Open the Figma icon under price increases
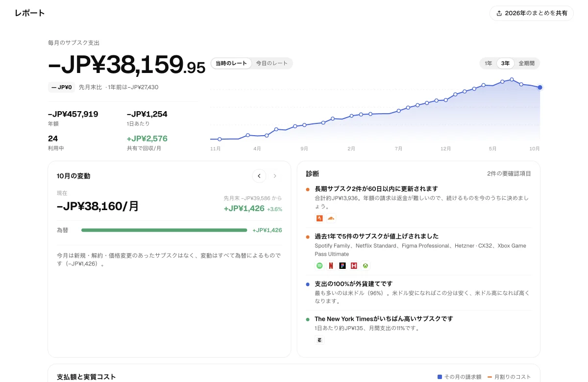The height and width of the screenshot is (382, 588). tap(343, 265)
